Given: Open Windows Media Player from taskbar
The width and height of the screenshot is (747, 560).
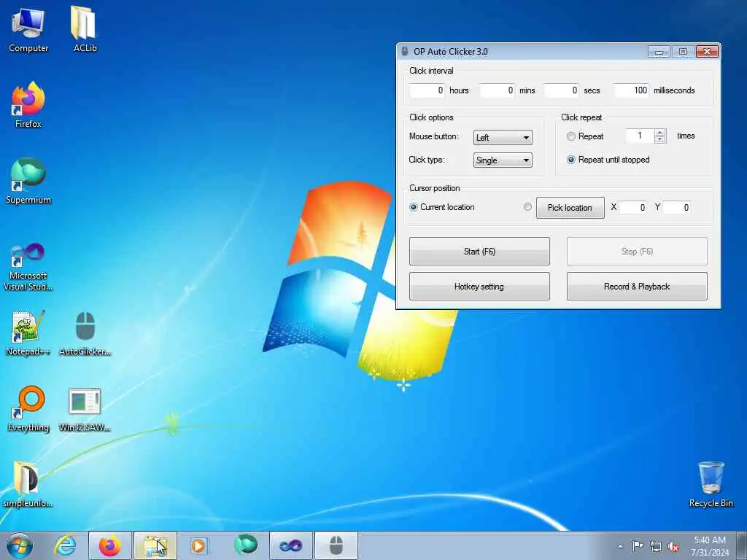Looking at the screenshot, I should 198,545.
